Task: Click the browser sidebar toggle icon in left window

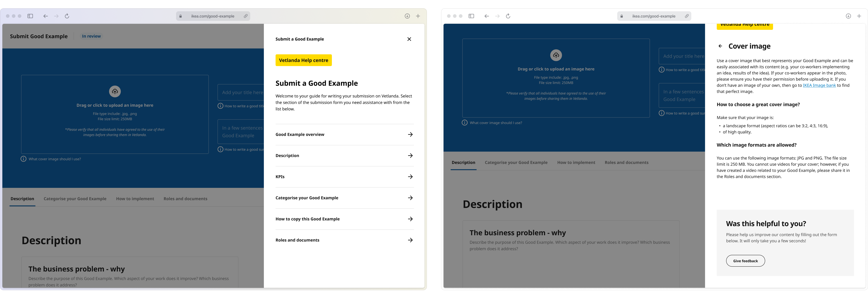Action: (x=30, y=16)
